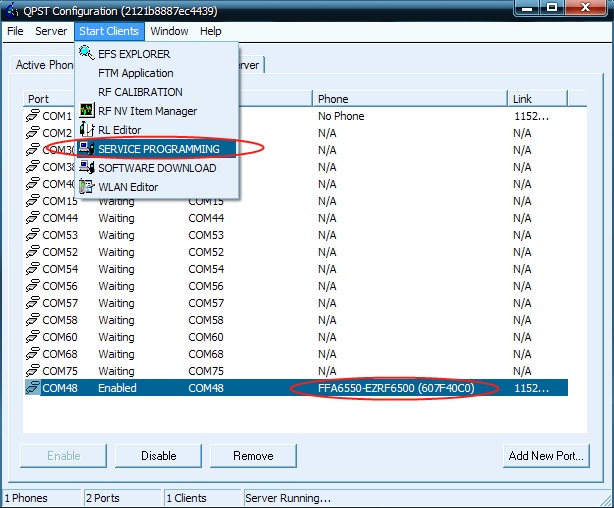Select the COM53 port label
614x508 pixels.
coord(60,235)
